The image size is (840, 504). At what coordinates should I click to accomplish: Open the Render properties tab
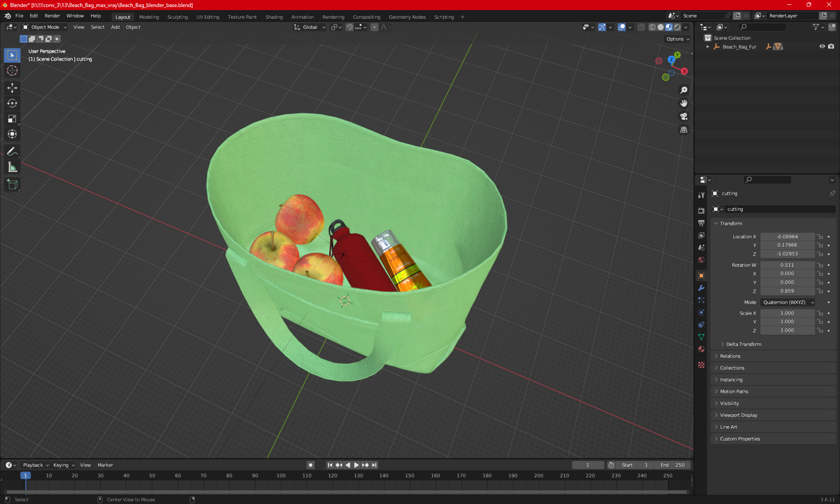701,210
